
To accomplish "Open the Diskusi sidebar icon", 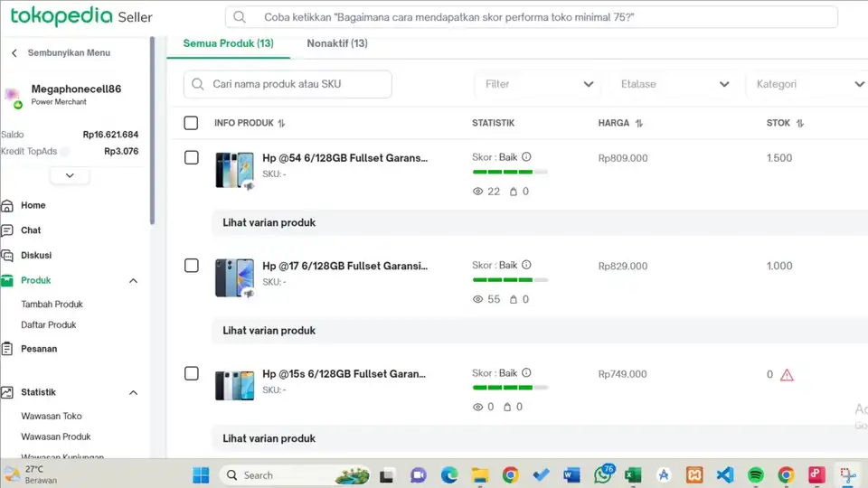I will 7,256.
